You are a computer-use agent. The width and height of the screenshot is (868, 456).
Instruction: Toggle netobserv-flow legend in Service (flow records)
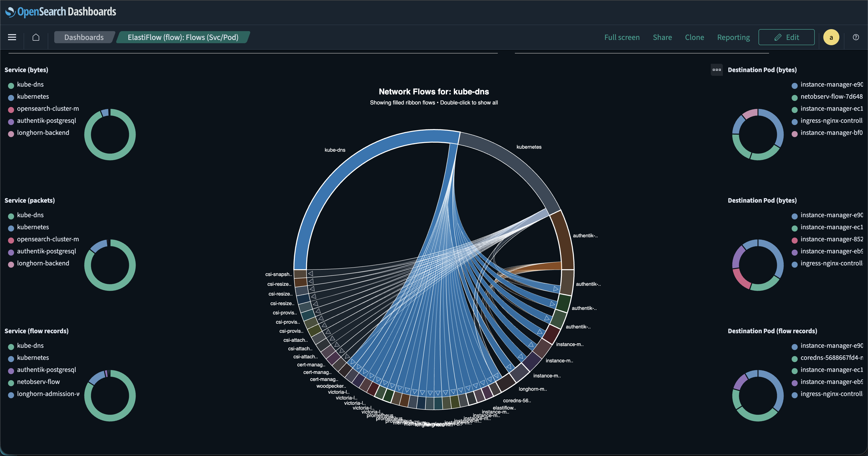[38, 382]
